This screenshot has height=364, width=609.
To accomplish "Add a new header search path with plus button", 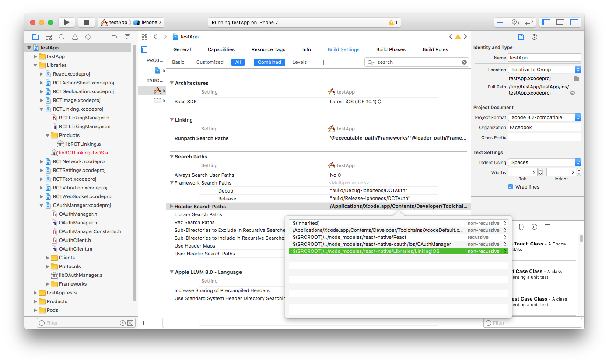I will [x=294, y=311].
